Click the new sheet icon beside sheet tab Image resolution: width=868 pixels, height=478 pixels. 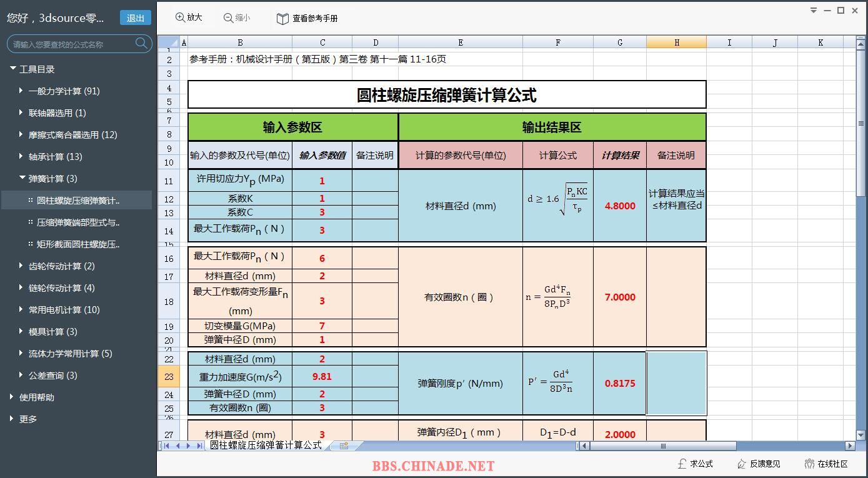pyautogui.click(x=344, y=446)
